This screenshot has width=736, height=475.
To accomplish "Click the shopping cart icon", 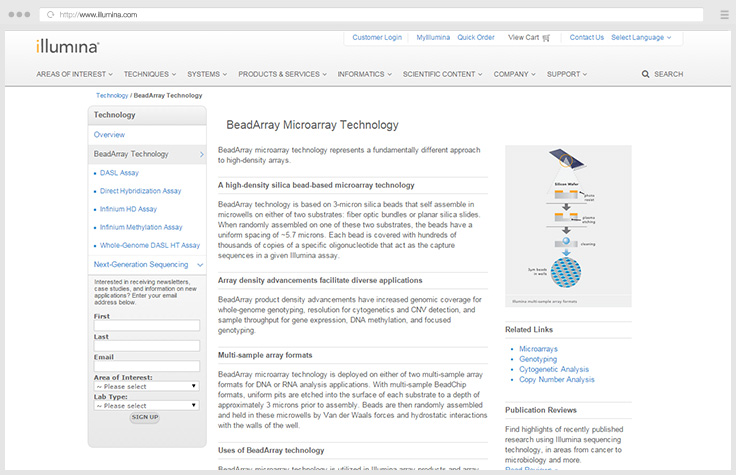I will 546,38.
